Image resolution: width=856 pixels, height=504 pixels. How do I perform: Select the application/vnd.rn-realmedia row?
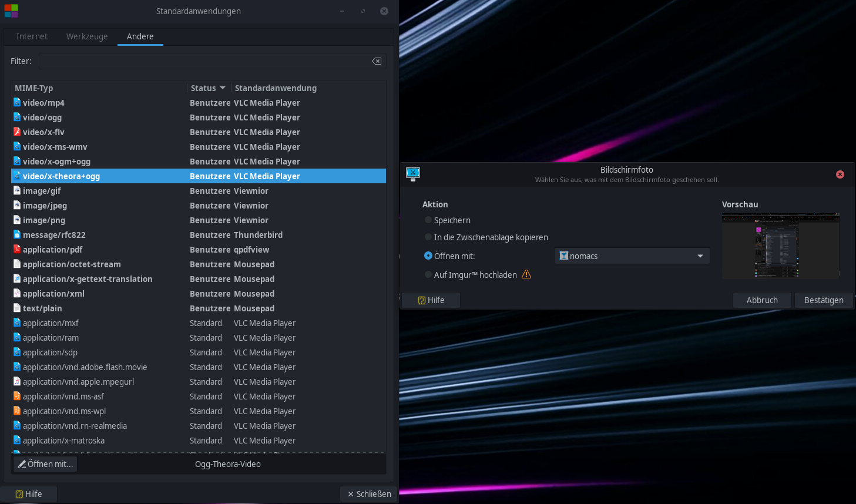tap(199, 425)
